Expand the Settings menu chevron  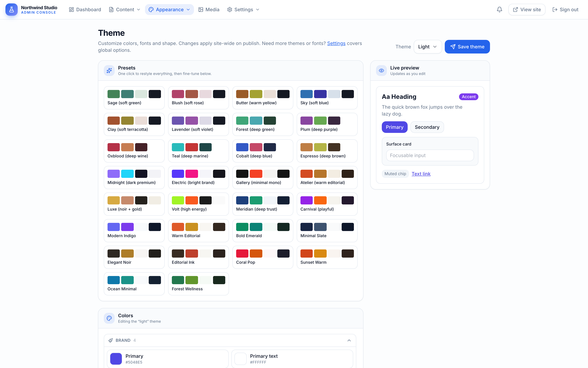tap(258, 10)
